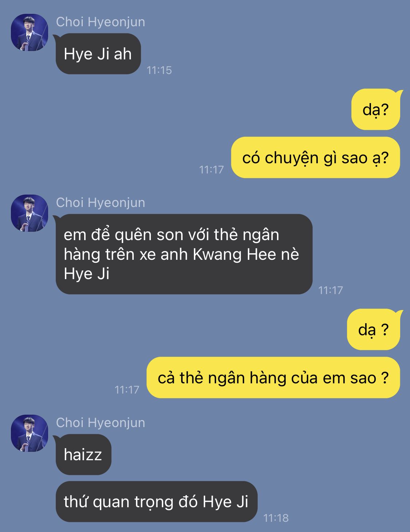The width and height of the screenshot is (410, 532).
Task: Tap the 11:17 timestamp beside the bank card question
Action: (127, 390)
